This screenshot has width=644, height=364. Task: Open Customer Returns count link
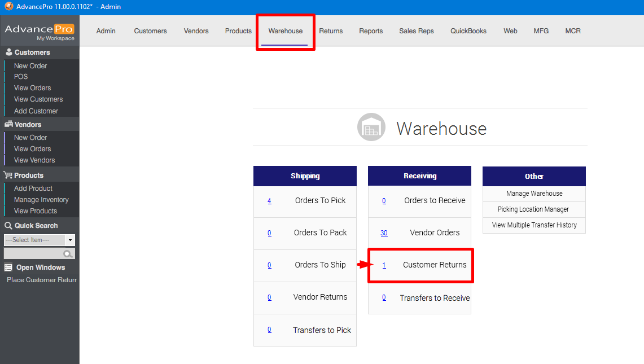click(384, 265)
